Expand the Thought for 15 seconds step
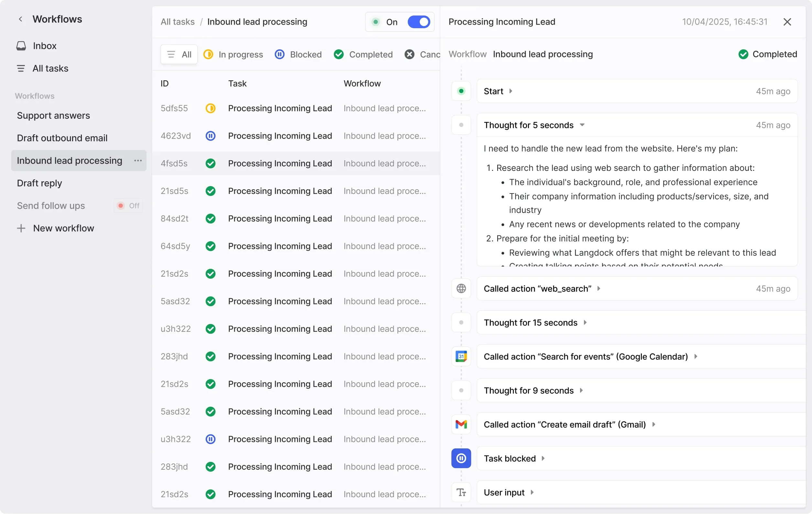Image resolution: width=812 pixels, height=514 pixels. tap(585, 323)
